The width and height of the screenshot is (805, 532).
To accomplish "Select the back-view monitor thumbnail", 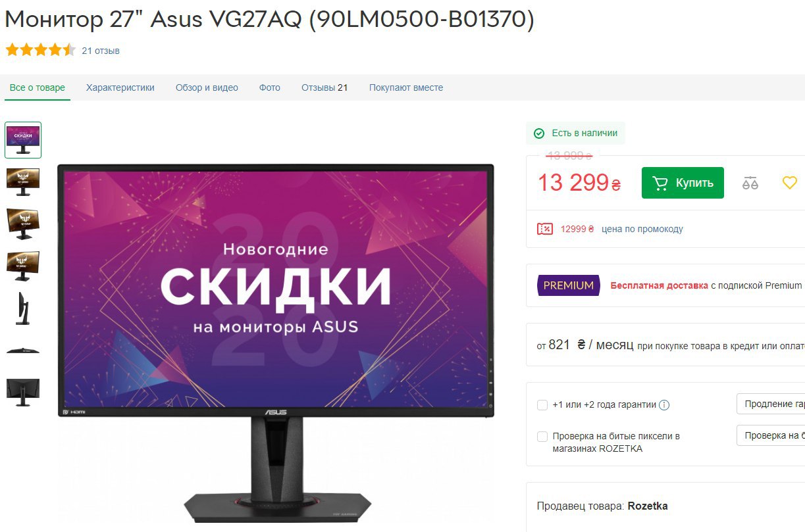I will pyautogui.click(x=23, y=392).
